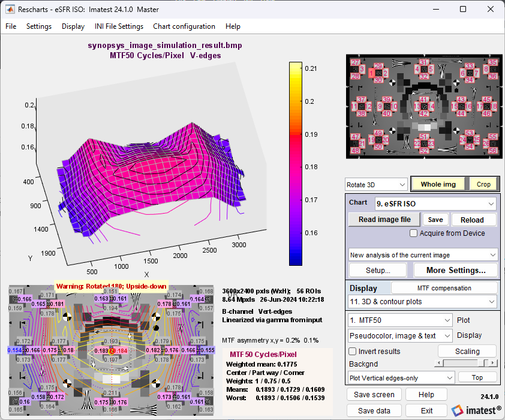Image resolution: width=505 pixels, height=420 pixels.
Task: Open Pseudocolor, image & text dropdown
Action: 400,335
